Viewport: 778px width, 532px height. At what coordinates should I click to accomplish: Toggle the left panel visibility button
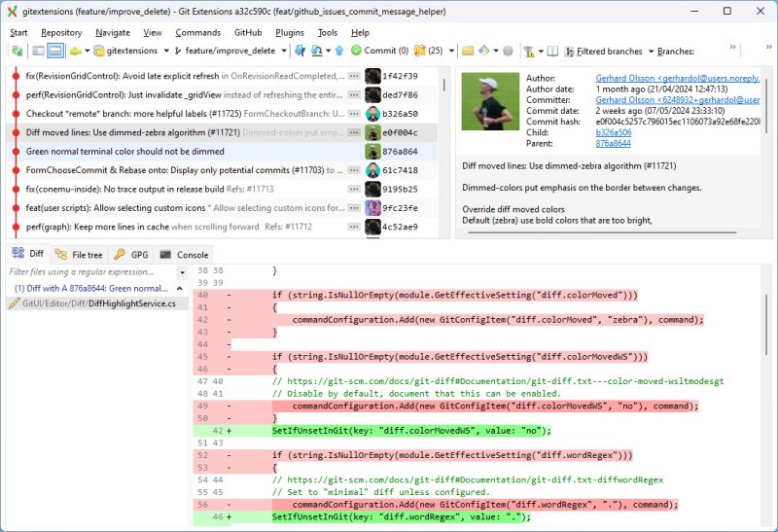coord(38,51)
